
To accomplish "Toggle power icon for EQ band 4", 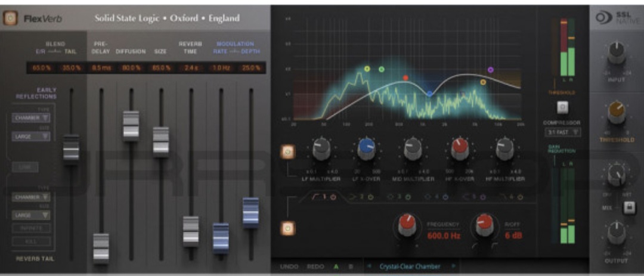I will [x=445, y=197].
